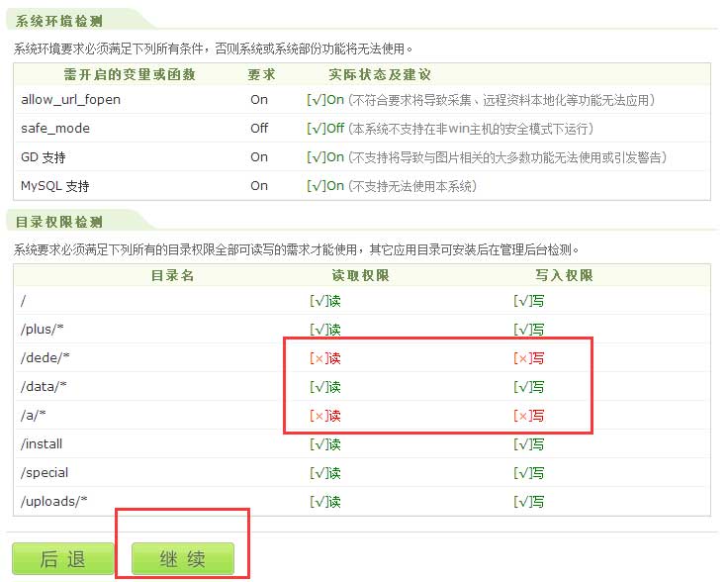The height and width of the screenshot is (582, 728).
Task: Select the 系统环境检测 section heading
Action: tap(58, 20)
